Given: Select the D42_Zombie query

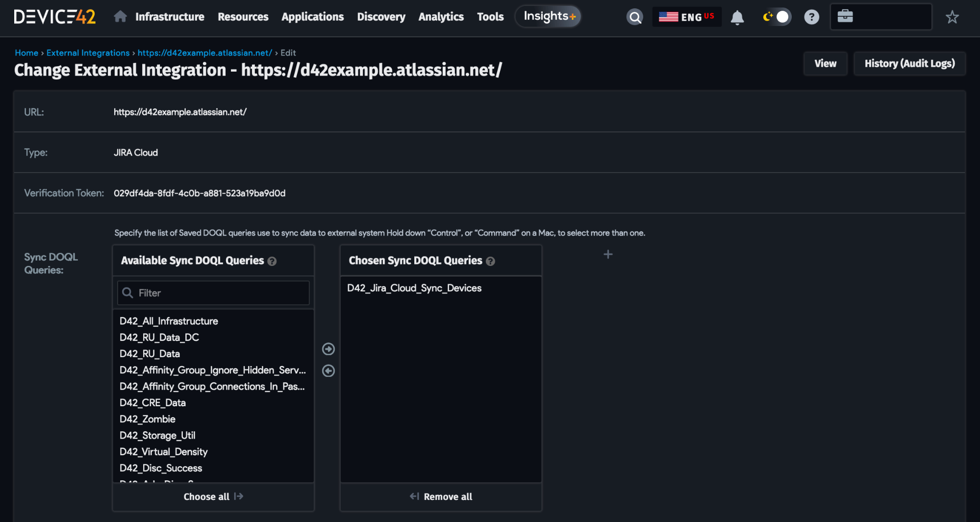Looking at the screenshot, I should point(147,419).
